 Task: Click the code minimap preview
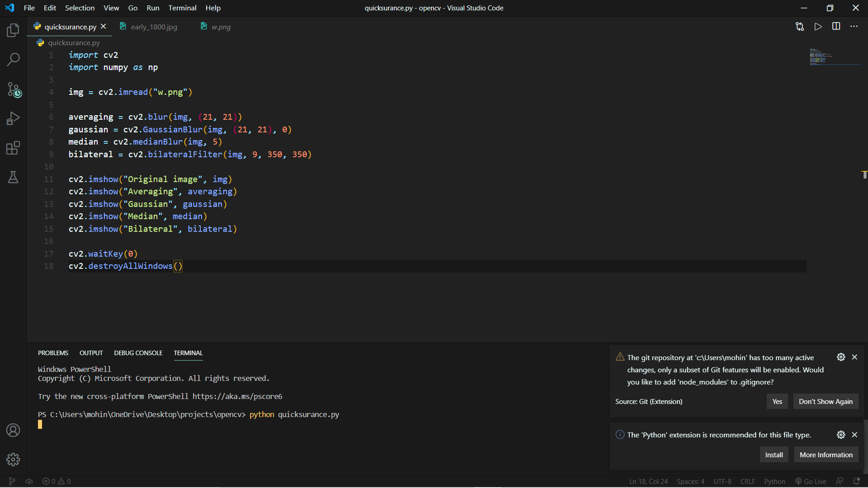pyautogui.click(x=821, y=57)
